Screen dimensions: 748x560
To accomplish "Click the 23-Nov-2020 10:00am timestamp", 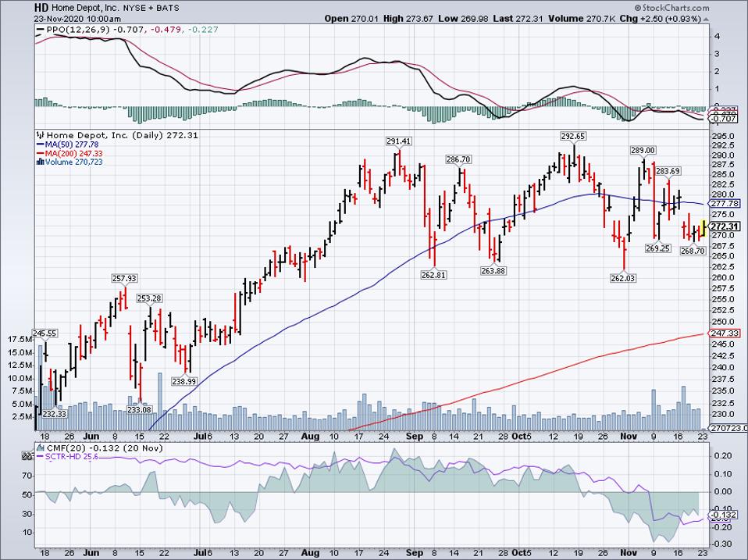I will (78, 19).
